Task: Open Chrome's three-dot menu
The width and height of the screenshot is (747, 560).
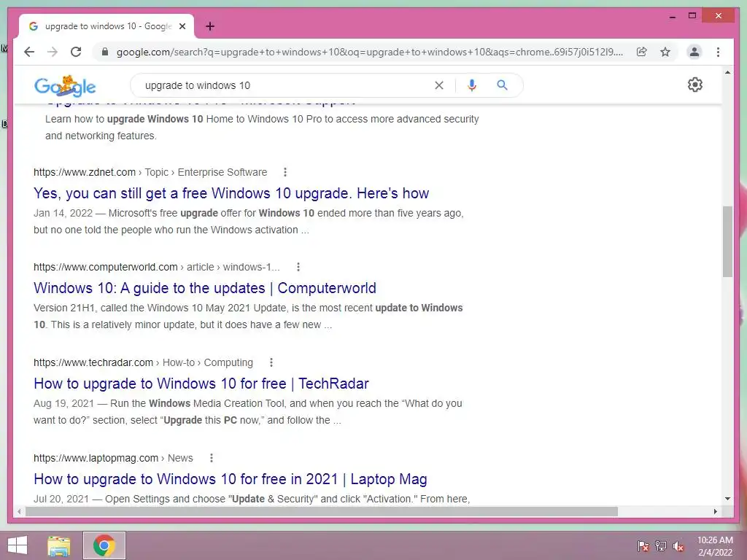Action: click(718, 52)
